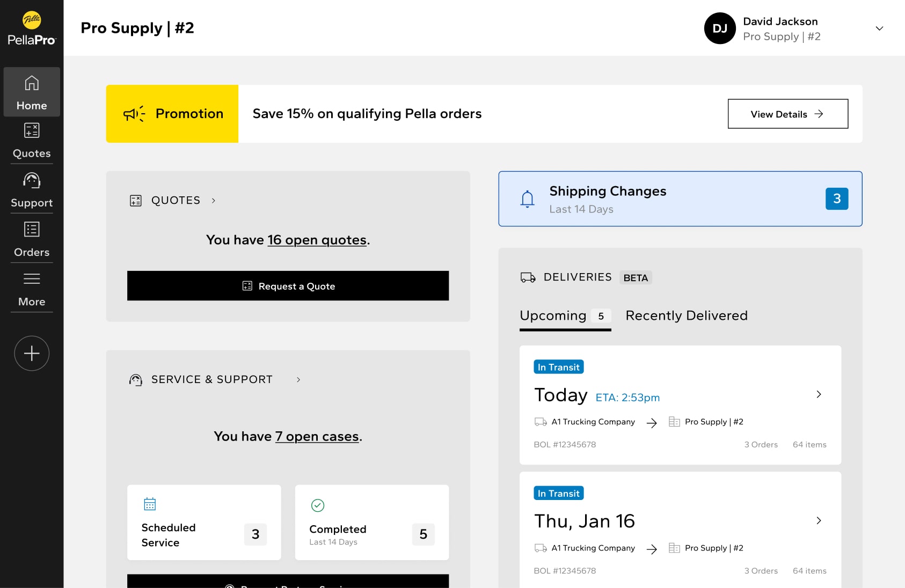This screenshot has width=905, height=588.
Task: Follow the 16 open quotes link
Action: [x=317, y=240]
